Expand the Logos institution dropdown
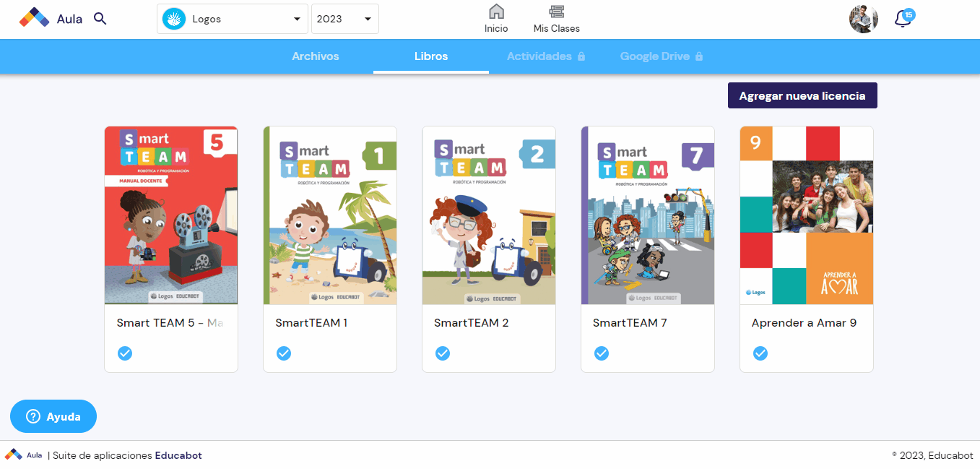 (x=233, y=19)
